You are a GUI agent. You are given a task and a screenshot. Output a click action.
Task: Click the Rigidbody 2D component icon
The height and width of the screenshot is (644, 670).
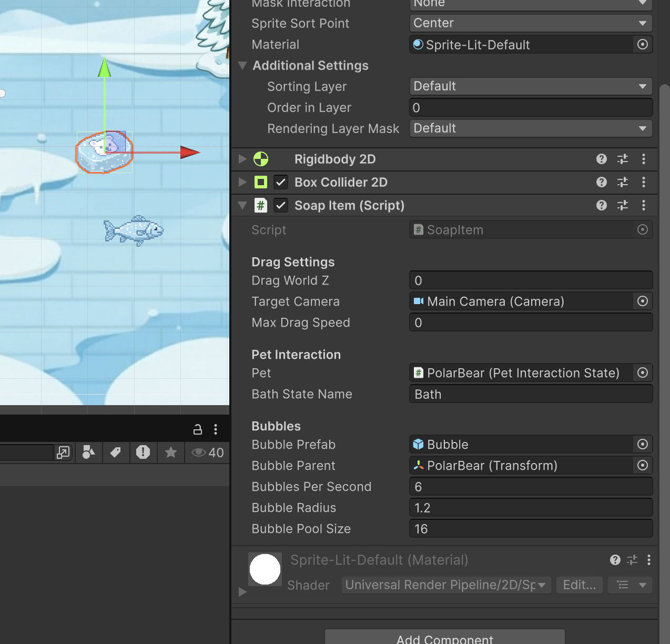pyautogui.click(x=261, y=159)
